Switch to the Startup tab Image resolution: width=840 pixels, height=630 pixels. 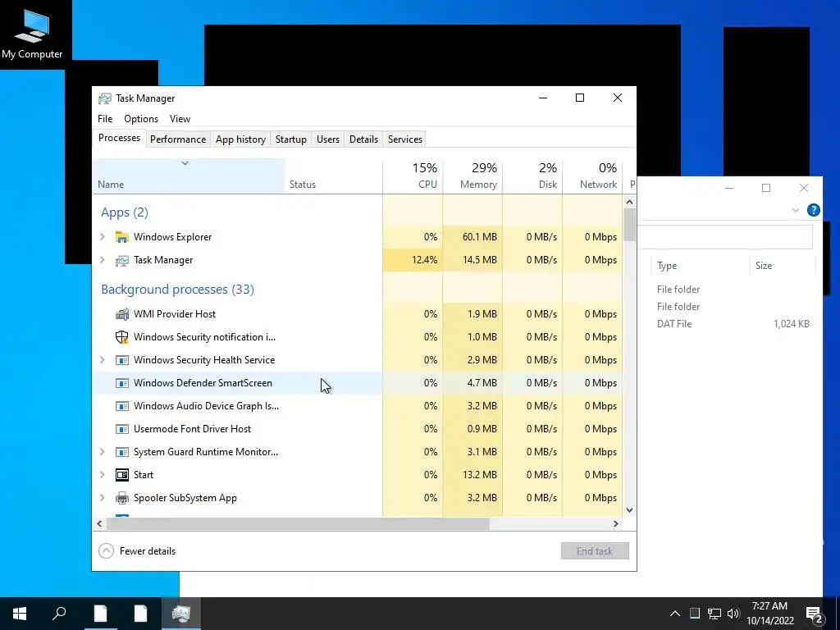(291, 139)
